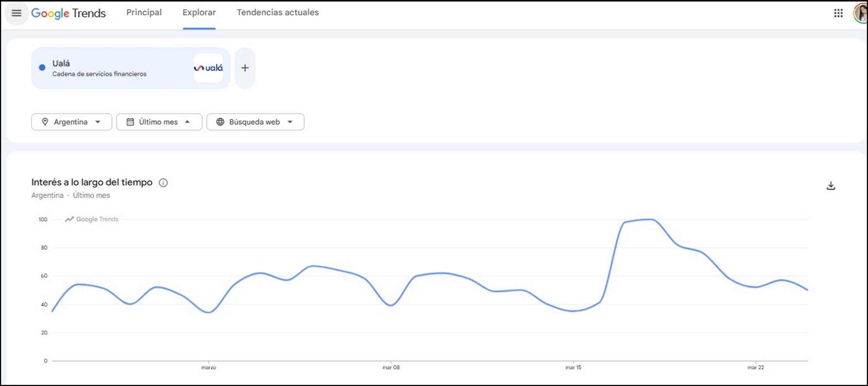Screen dimensions: 868x386
Task: Click the user profile avatar
Action: pyautogui.click(x=860, y=13)
